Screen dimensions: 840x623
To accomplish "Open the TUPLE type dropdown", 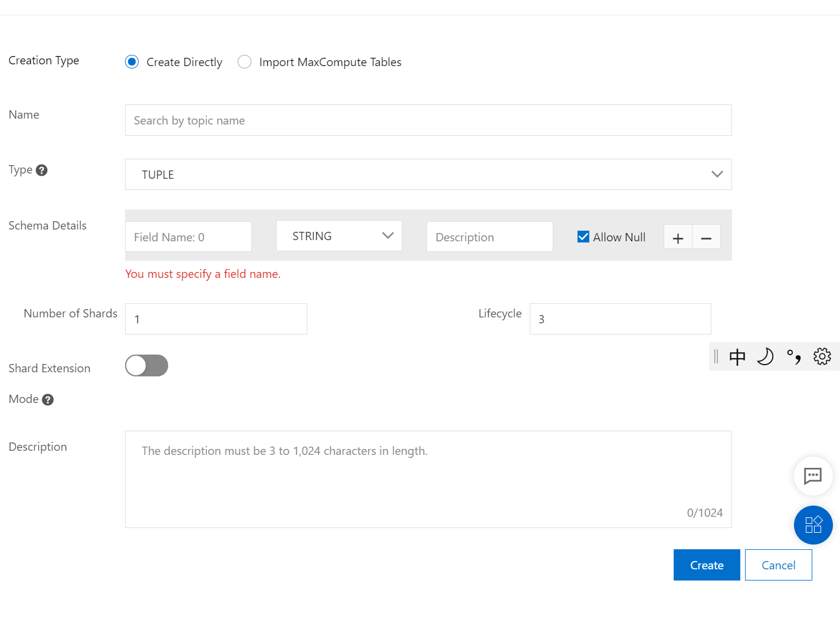I will click(x=428, y=175).
